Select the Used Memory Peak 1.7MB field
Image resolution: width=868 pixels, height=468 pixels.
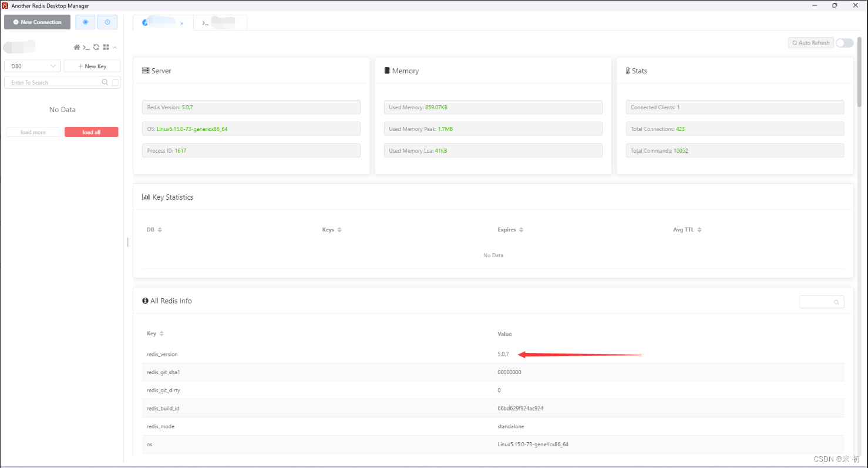493,129
